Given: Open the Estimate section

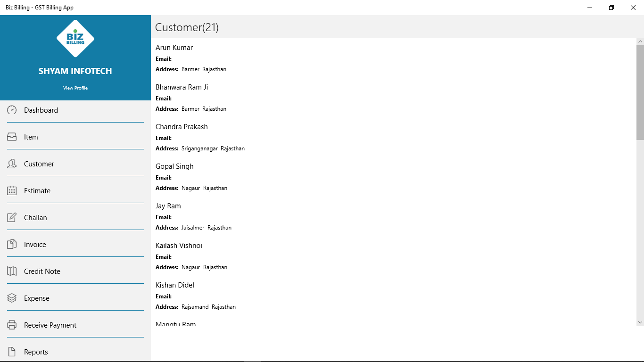Looking at the screenshot, I should coord(75,190).
